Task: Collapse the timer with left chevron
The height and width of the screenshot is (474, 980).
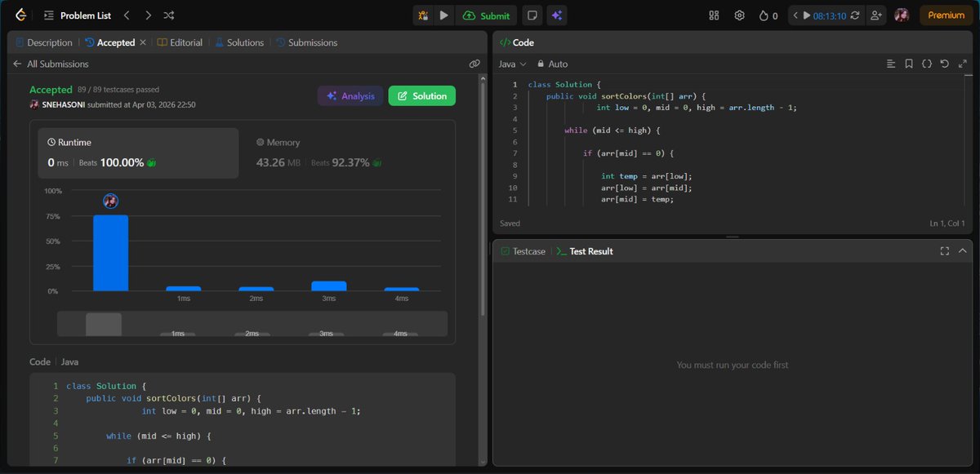Action: coord(795,15)
